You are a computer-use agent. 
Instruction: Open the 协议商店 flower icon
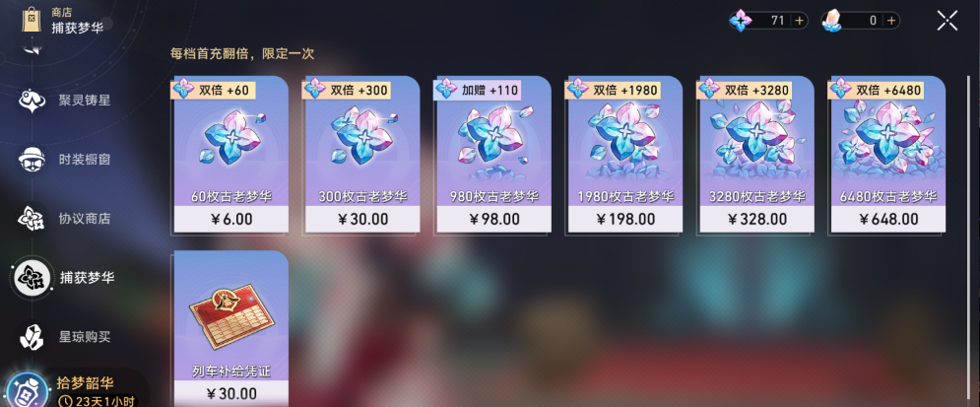(x=32, y=218)
